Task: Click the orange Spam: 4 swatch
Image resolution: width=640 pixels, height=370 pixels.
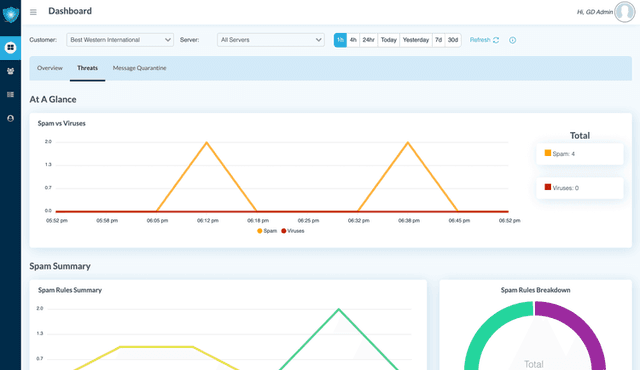Action: 548,153
